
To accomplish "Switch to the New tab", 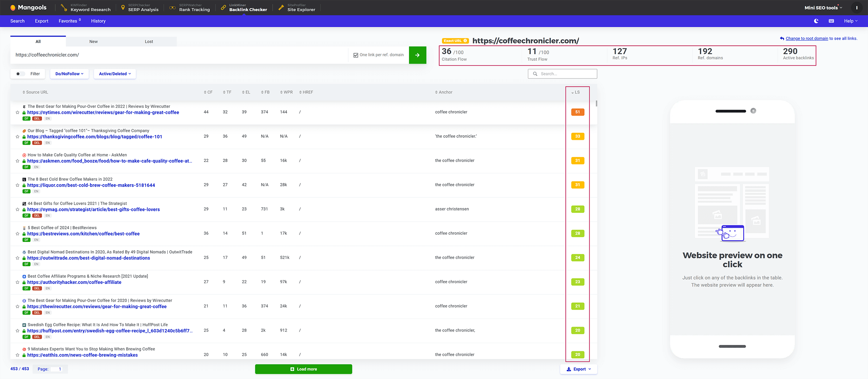I will coord(93,41).
